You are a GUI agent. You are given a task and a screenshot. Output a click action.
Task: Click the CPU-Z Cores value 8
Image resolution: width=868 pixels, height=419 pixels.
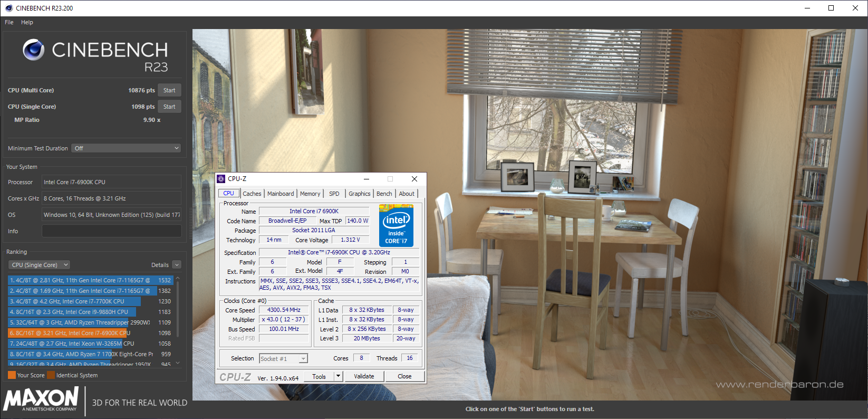tap(361, 358)
